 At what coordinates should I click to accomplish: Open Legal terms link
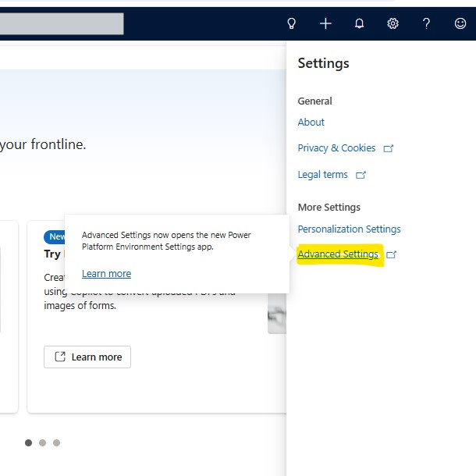[x=322, y=175]
